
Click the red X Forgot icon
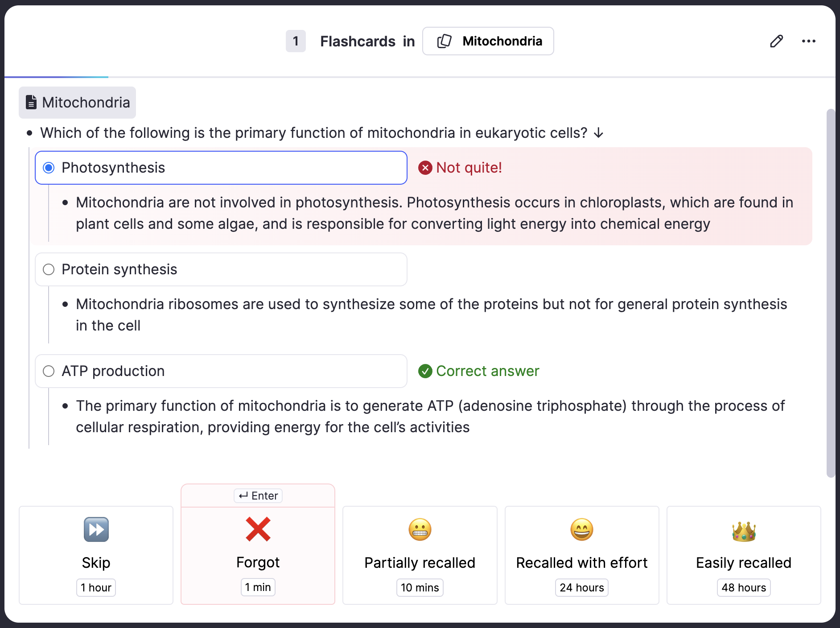[x=258, y=529]
